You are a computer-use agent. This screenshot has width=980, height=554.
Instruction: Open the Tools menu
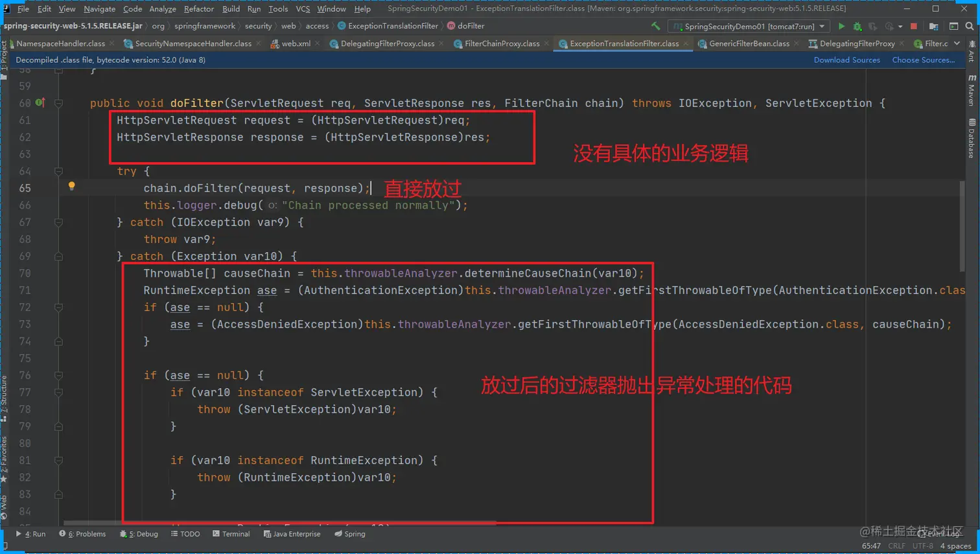point(278,9)
